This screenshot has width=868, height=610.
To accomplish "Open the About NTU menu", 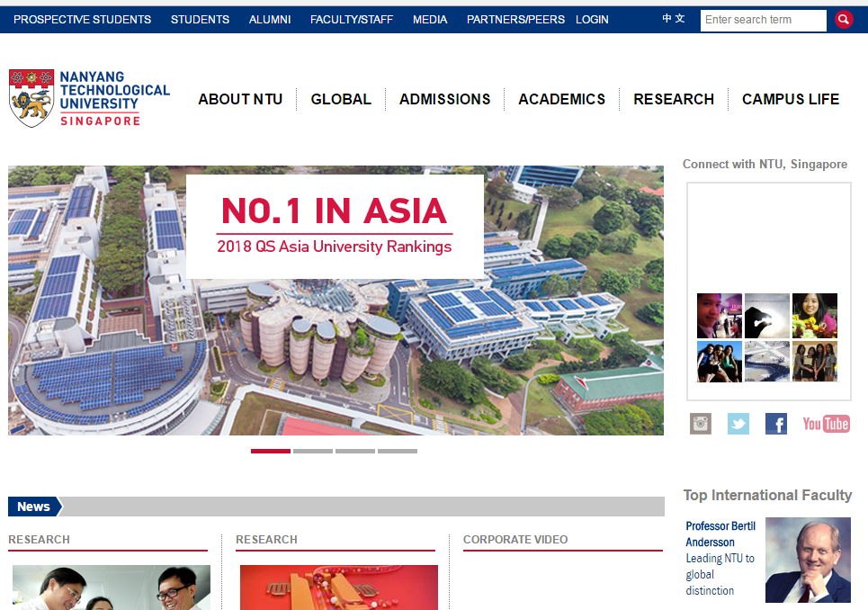I will pyautogui.click(x=240, y=99).
